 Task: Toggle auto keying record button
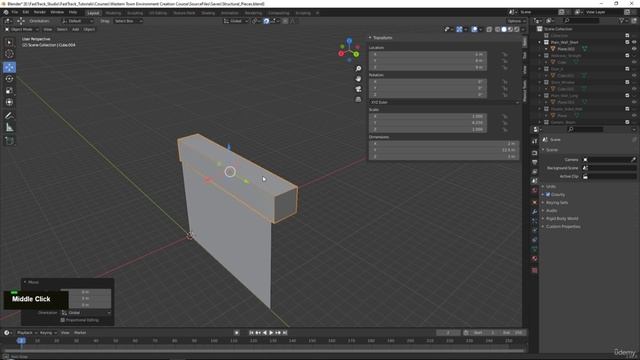click(236, 333)
